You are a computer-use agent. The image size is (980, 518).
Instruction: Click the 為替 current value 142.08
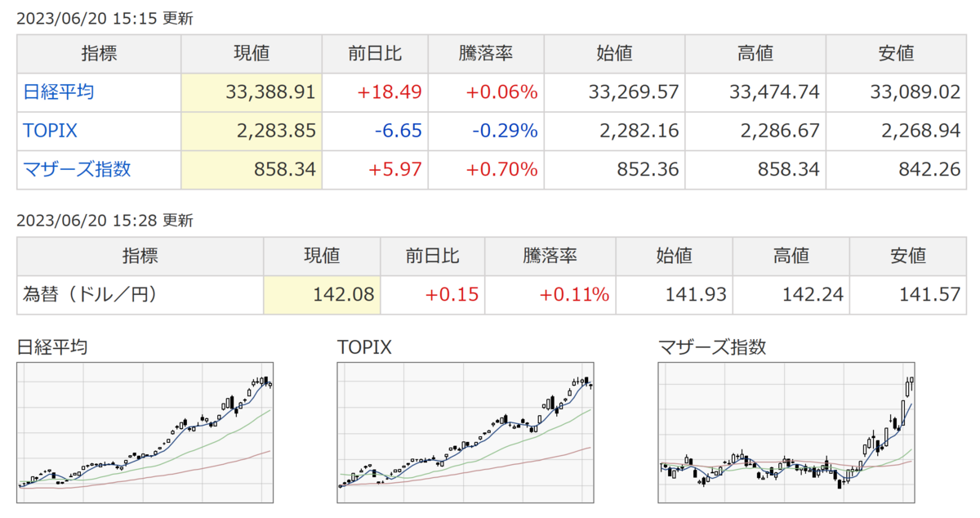click(344, 295)
